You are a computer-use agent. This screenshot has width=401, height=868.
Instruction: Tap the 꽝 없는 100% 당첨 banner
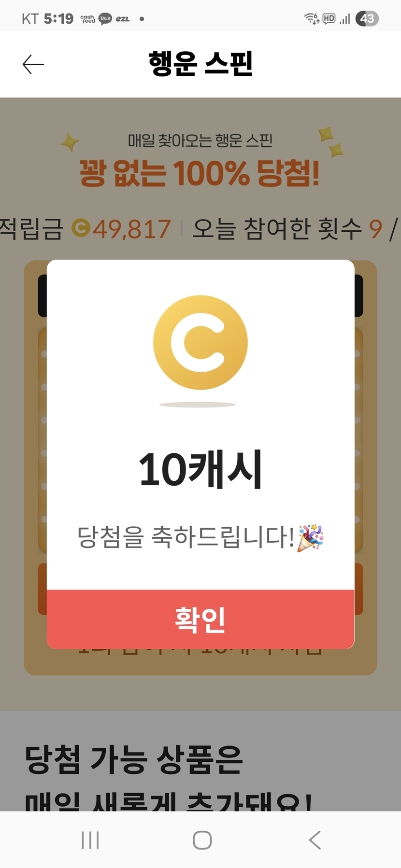200,173
